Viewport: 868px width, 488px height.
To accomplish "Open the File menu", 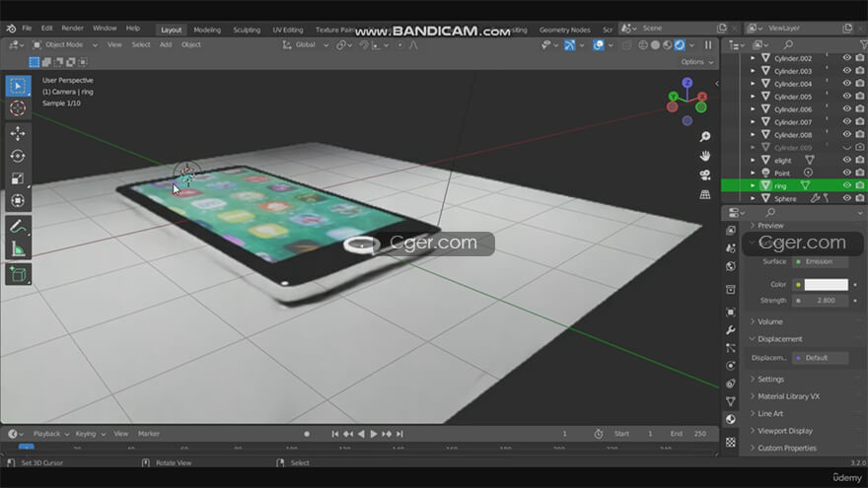I will pyautogui.click(x=27, y=29).
